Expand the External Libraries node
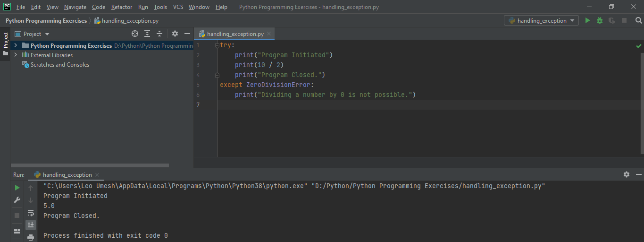 click(x=16, y=55)
